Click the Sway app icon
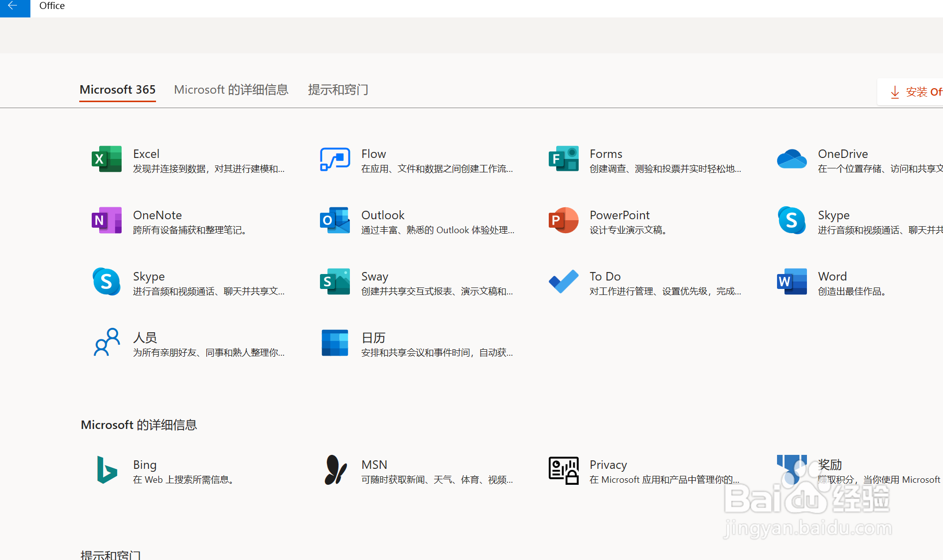The image size is (943, 560). coord(335,282)
